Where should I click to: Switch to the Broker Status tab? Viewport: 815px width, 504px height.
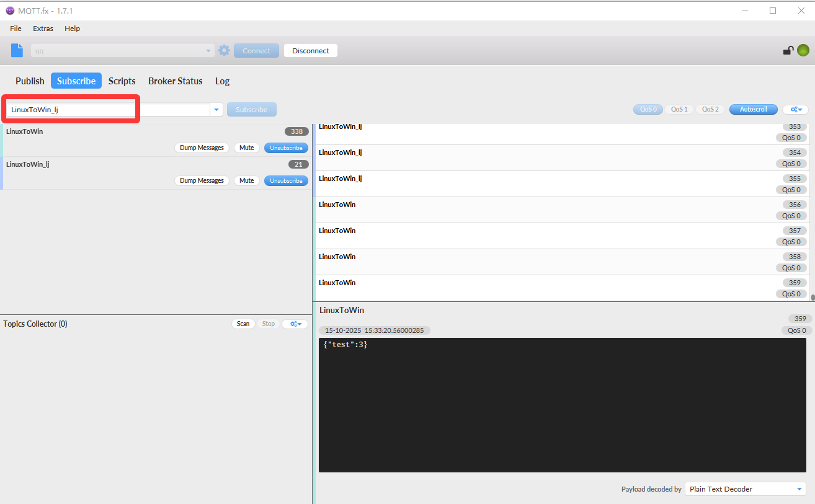tap(176, 81)
